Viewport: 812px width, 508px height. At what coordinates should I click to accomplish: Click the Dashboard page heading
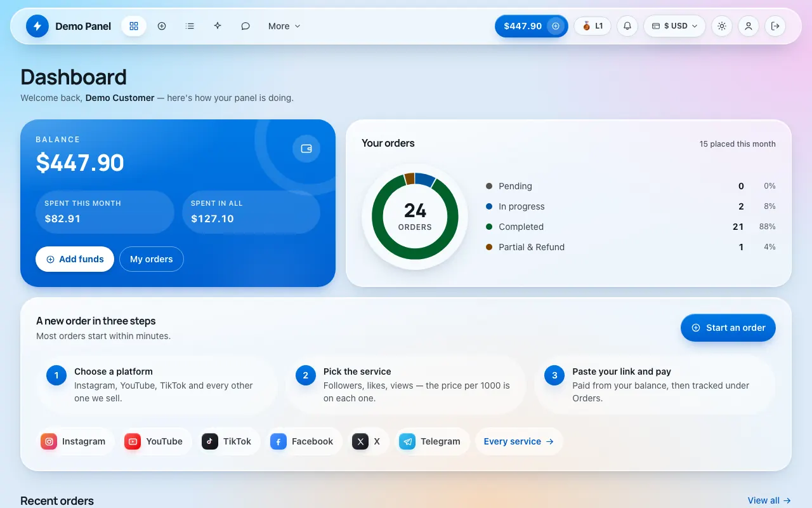tap(74, 77)
